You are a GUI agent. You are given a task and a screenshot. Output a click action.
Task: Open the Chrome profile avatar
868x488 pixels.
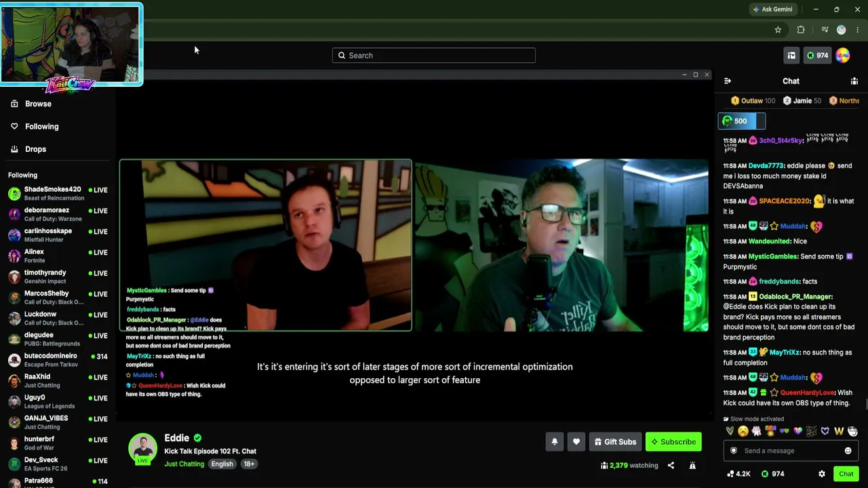click(842, 30)
